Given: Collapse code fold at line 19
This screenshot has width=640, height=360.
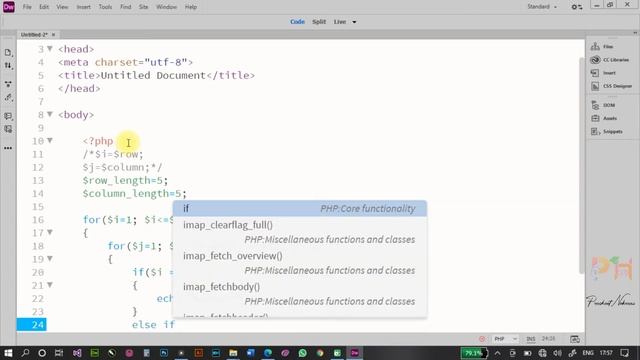Looking at the screenshot, I should [x=50, y=258].
